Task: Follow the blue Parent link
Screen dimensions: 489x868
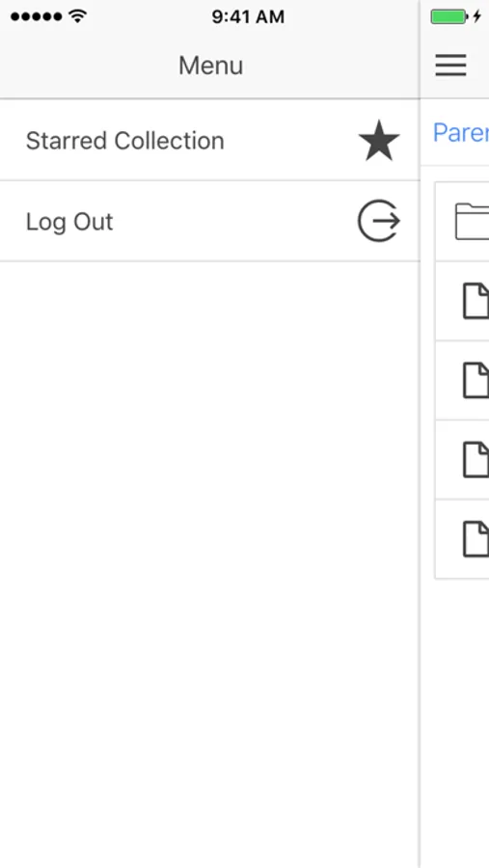Action: point(461,133)
